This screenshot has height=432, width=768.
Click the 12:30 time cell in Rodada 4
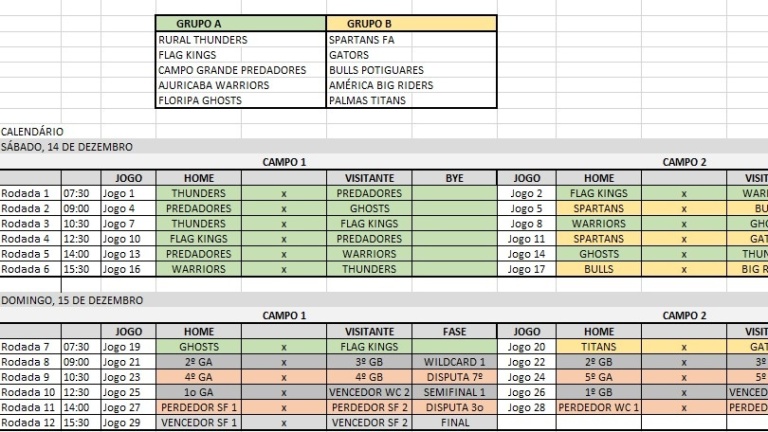pos(81,239)
